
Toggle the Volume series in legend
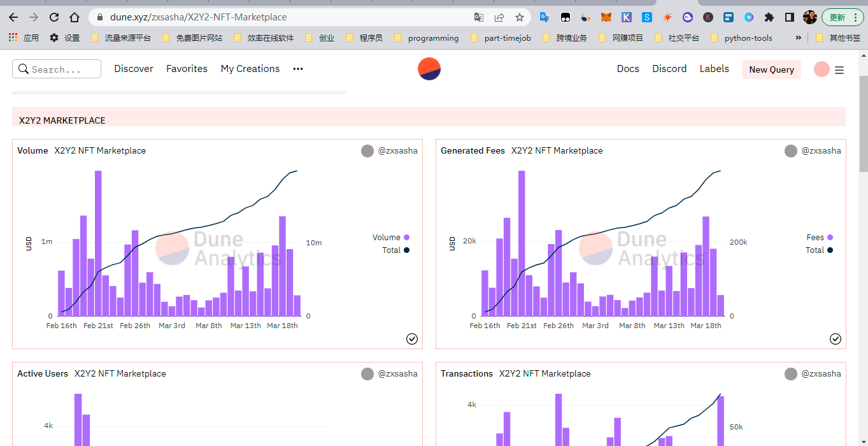point(390,238)
